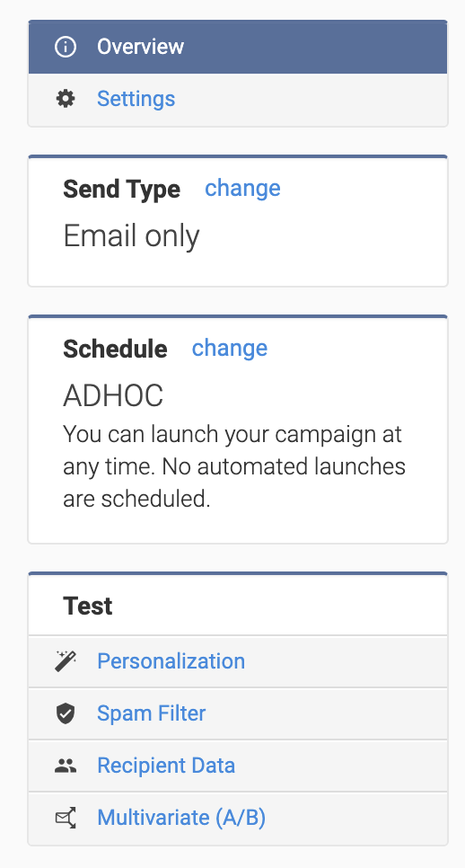Click the Personalization magic wand icon
465x868 pixels.
pyautogui.click(x=66, y=661)
